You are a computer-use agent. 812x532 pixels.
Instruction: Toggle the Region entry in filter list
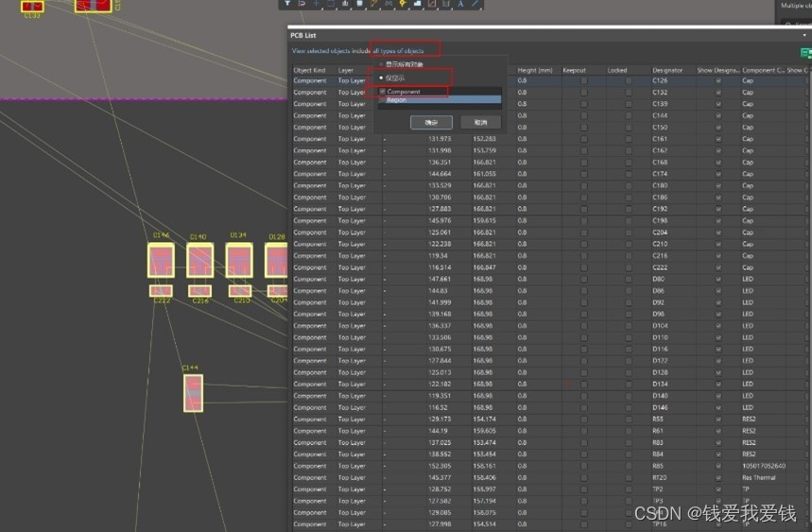pos(440,100)
